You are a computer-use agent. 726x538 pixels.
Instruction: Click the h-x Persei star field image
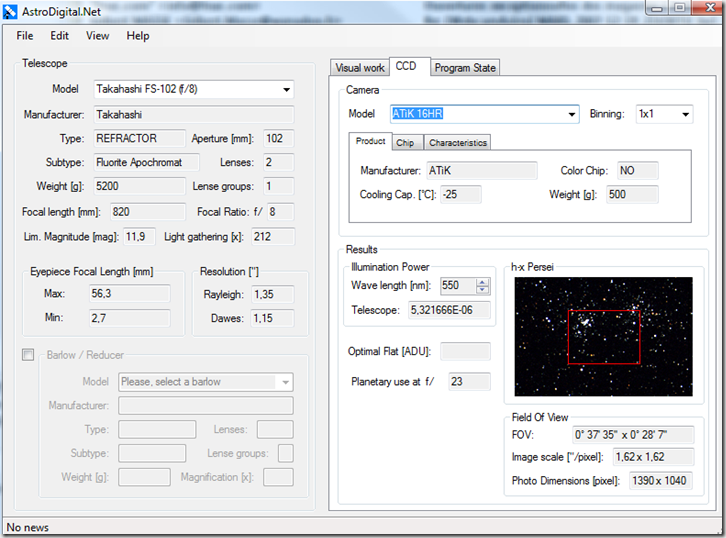tap(603, 337)
